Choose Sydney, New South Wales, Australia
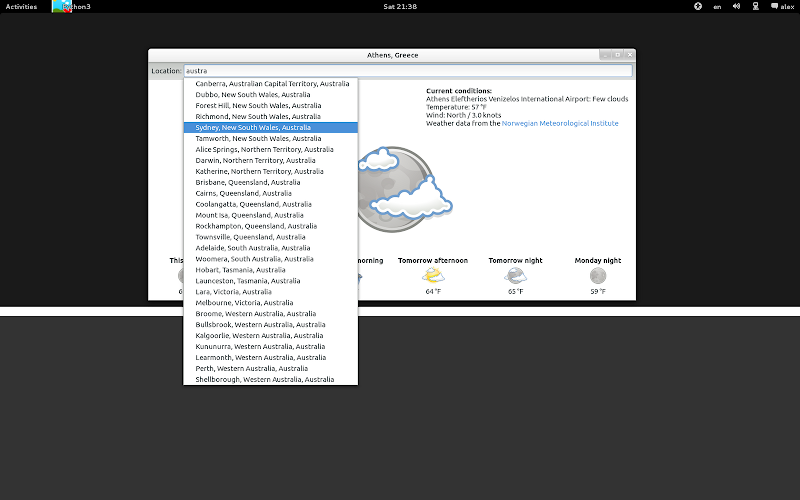800x500 pixels. click(x=271, y=128)
